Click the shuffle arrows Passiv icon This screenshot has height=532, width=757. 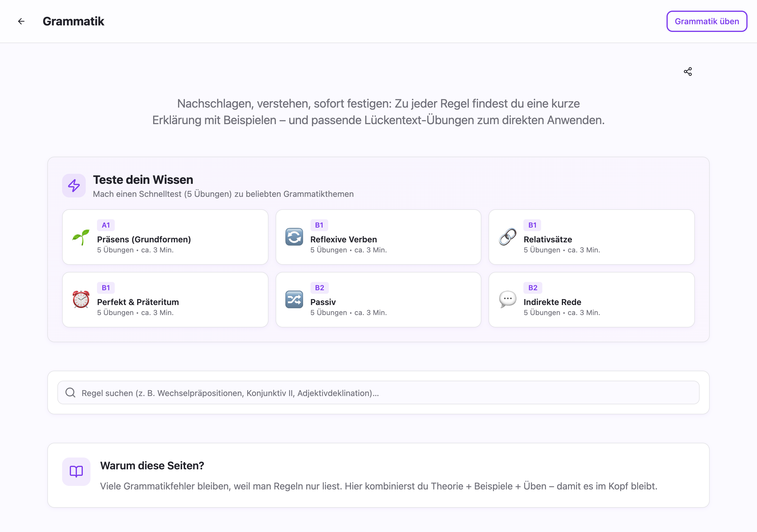[x=294, y=299]
